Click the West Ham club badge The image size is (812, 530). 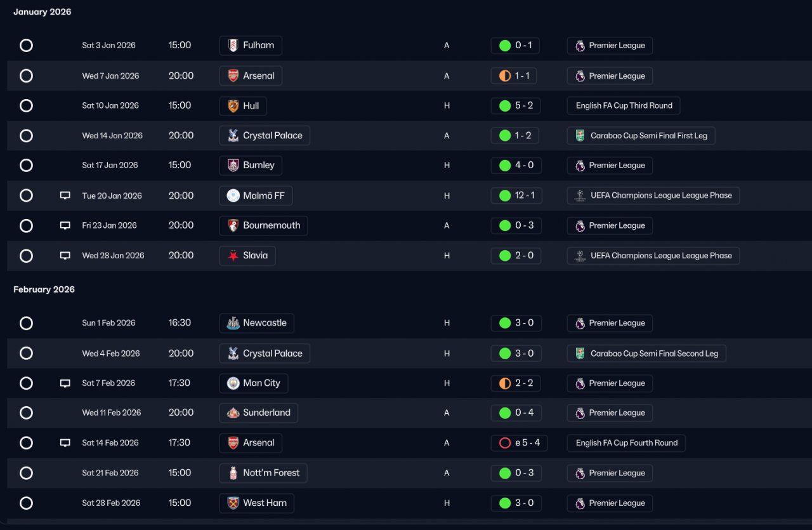(233, 503)
